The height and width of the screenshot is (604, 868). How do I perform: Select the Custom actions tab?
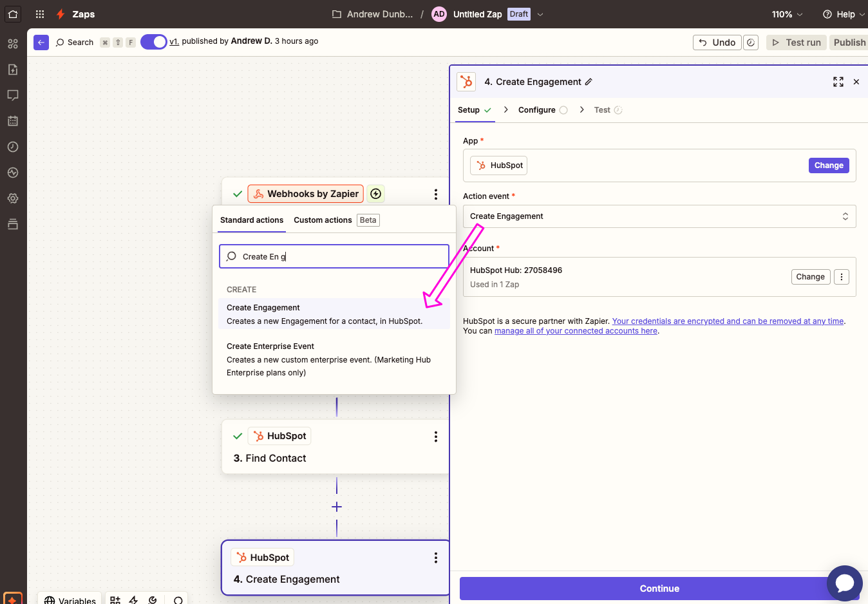(x=323, y=220)
